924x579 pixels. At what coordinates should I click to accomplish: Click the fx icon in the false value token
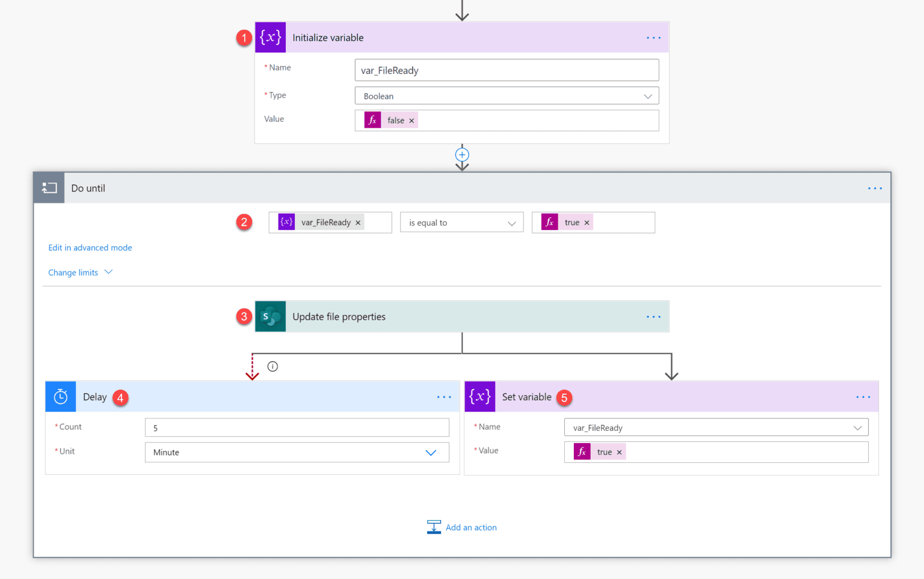(x=372, y=120)
